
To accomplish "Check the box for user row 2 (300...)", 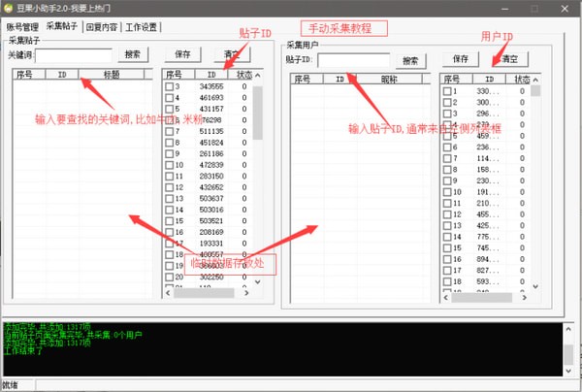I will (x=447, y=102).
